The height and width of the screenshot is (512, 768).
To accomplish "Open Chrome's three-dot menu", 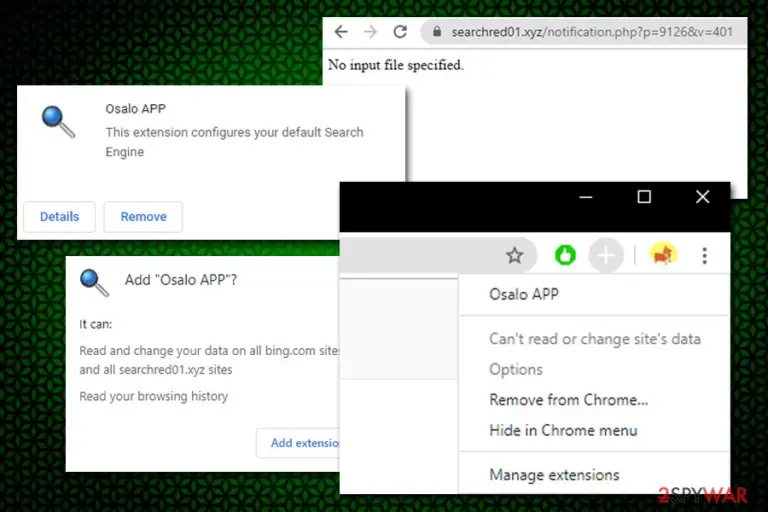I will click(704, 255).
